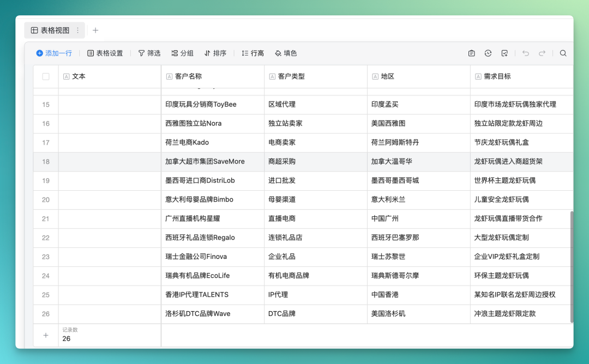Click the checkmark box toolbar icon
The image size is (589, 364).
point(504,53)
